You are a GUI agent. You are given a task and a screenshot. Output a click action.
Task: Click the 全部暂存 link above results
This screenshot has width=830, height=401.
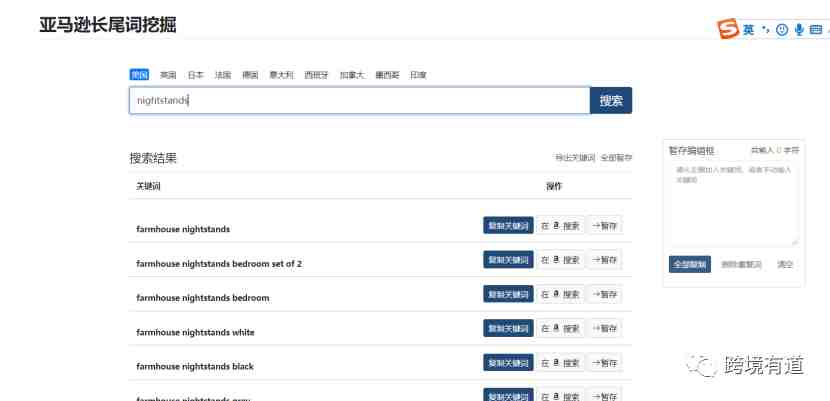coord(617,158)
